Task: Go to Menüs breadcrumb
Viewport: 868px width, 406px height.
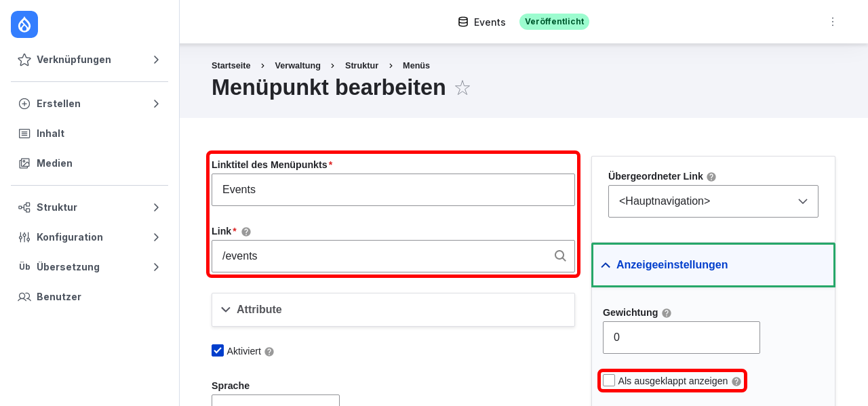Action: pyautogui.click(x=416, y=66)
